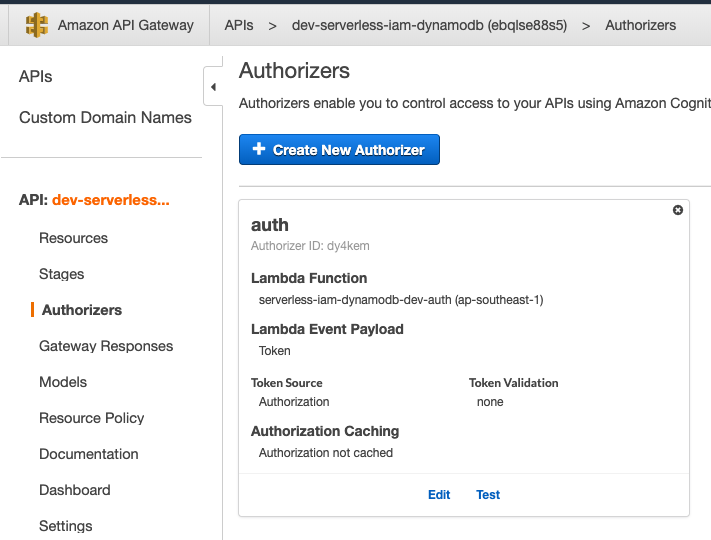The image size is (711, 540).
Task: Click the Authorizers page heading
Action: click(x=294, y=71)
